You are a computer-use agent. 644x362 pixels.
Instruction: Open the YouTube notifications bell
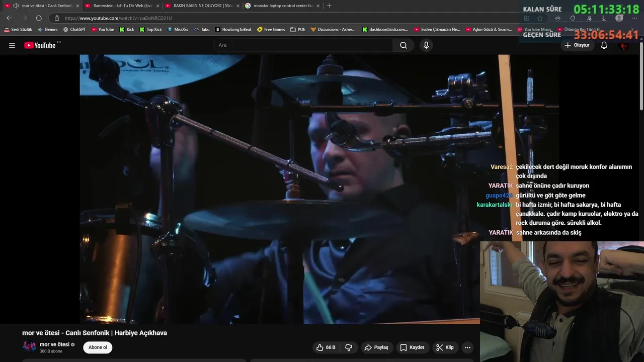604,45
